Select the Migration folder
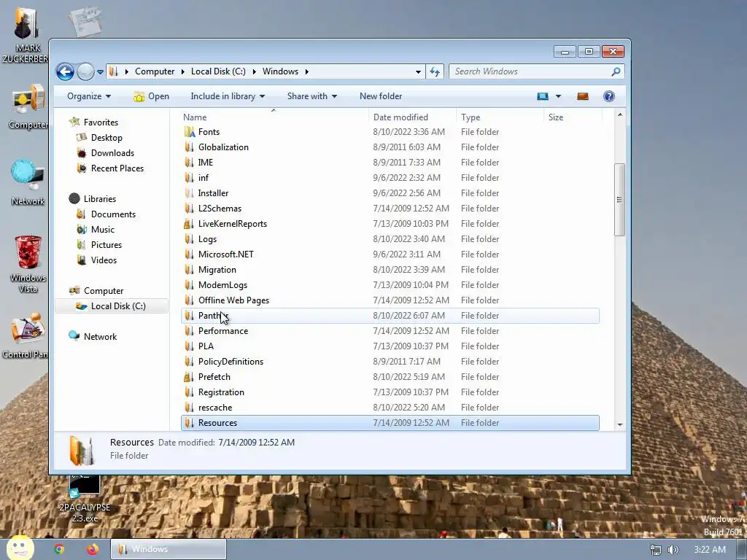 pos(217,270)
